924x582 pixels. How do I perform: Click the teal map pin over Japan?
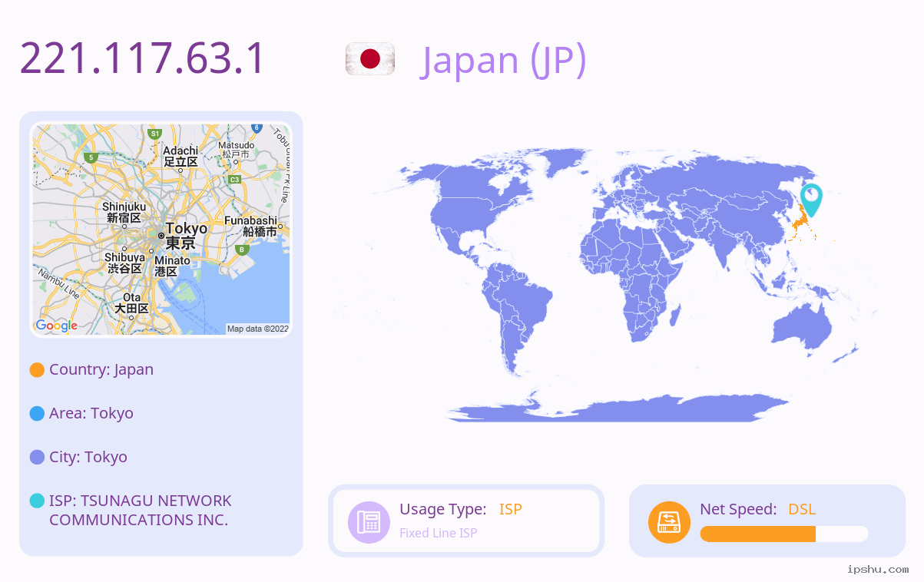click(810, 200)
